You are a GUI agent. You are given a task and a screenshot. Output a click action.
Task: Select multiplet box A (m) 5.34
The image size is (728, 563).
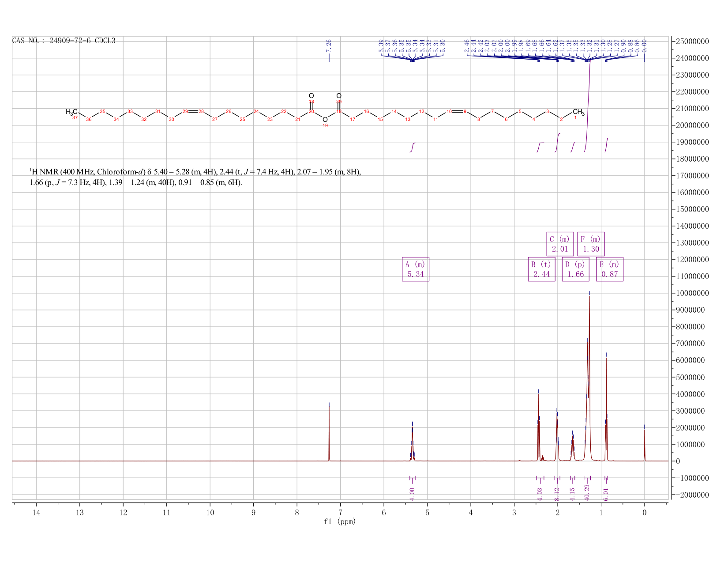coord(416,269)
